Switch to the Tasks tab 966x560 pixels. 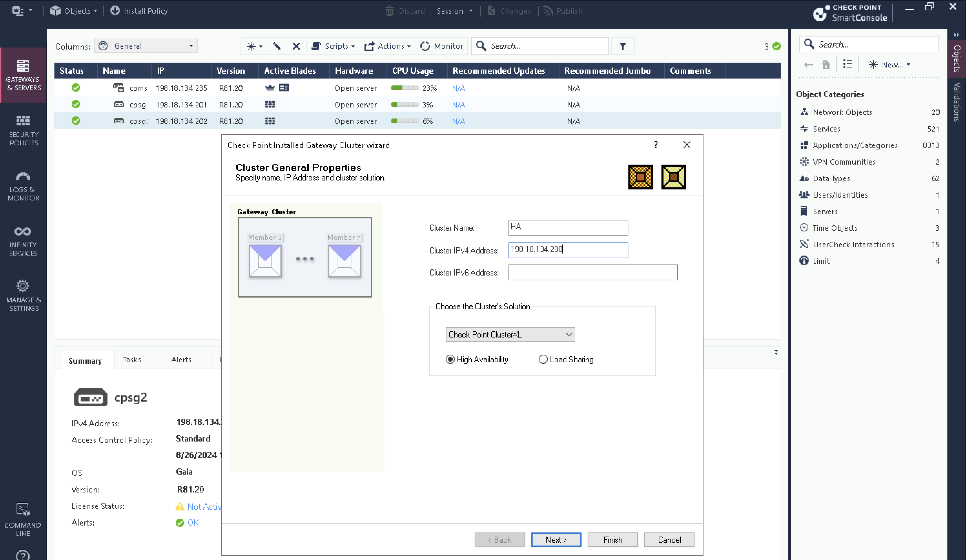(132, 360)
